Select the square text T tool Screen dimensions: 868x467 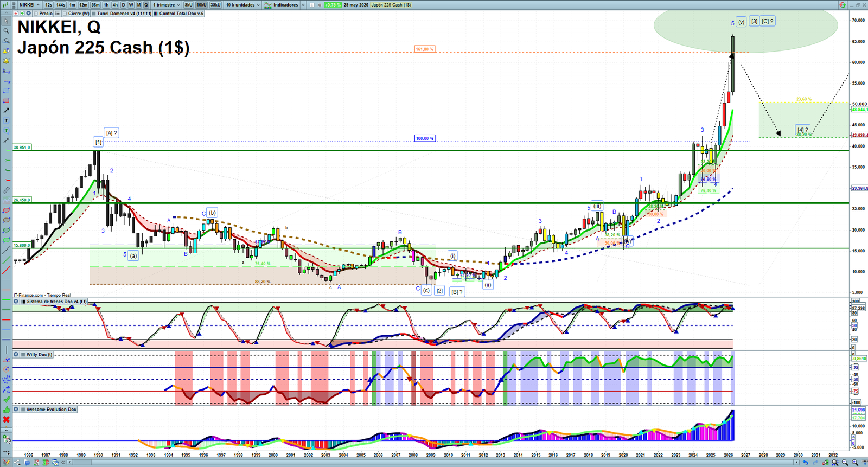click(x=6, y=120)
